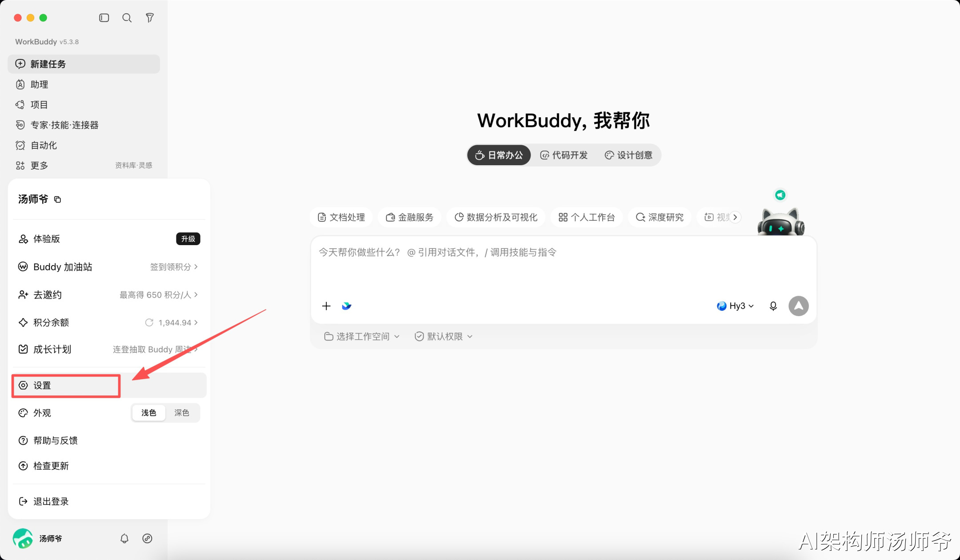Click the WorkBuddy v5.3.8 version label
The image size is (960, 560).
pyautogui.click(x=47, y=42)
